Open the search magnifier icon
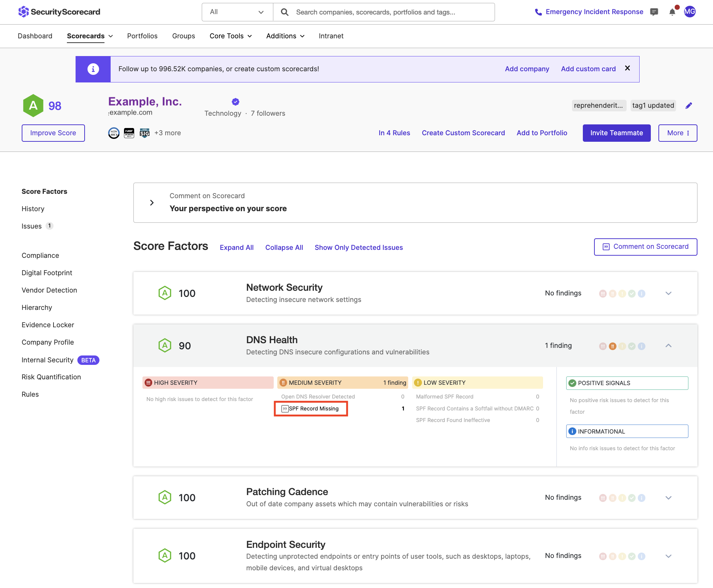The image size is (713, 588). [285, 12]
